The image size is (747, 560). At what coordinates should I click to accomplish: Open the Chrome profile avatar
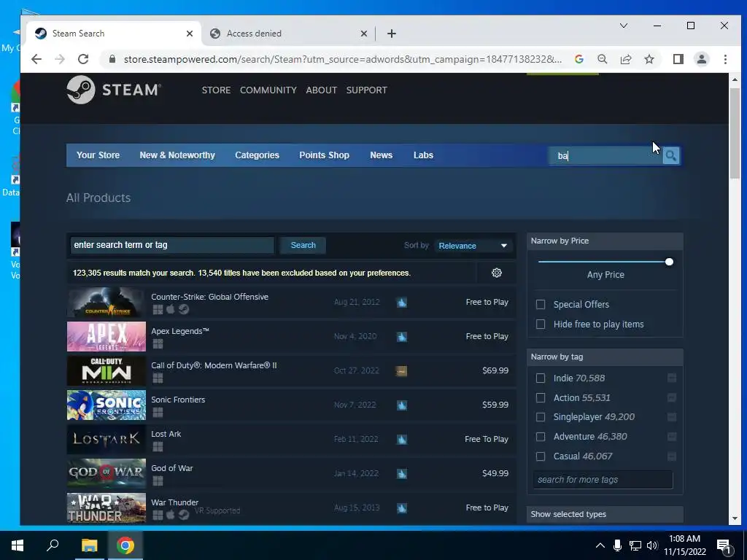pyautogui.click(x=701, y=59)
